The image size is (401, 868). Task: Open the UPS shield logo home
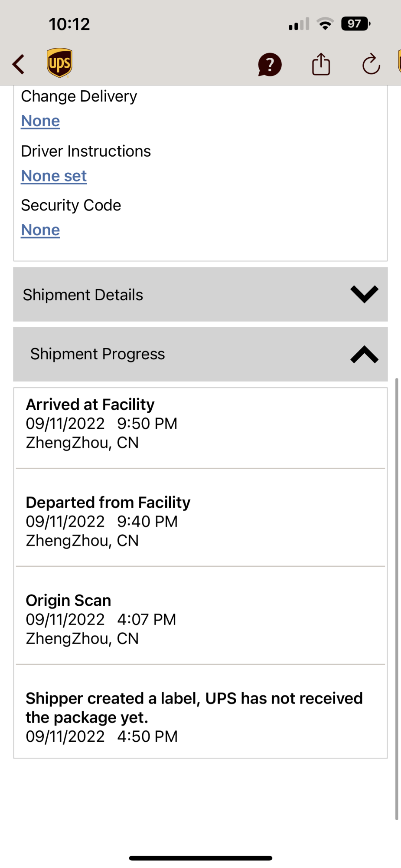coord(59,63)
